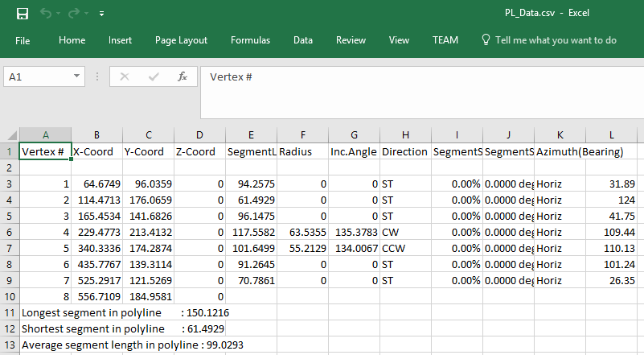
Task: Expand the Name Box dropdown arrow
Action: [x=77, y=76]
